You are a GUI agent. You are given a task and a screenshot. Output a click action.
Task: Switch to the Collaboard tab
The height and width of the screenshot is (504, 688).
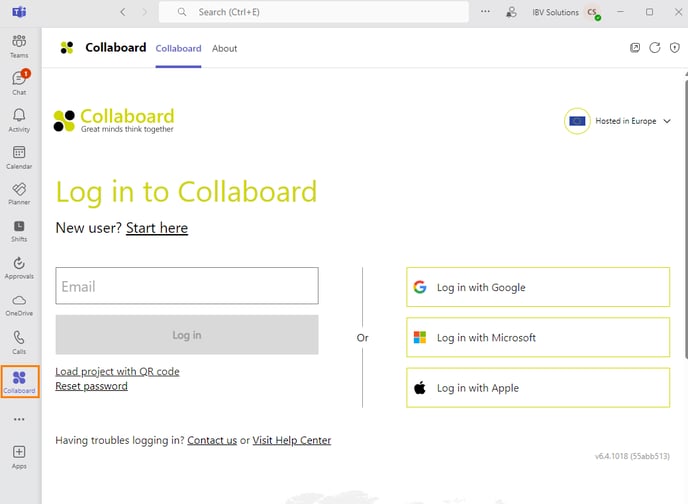click(x=178, y=49)
